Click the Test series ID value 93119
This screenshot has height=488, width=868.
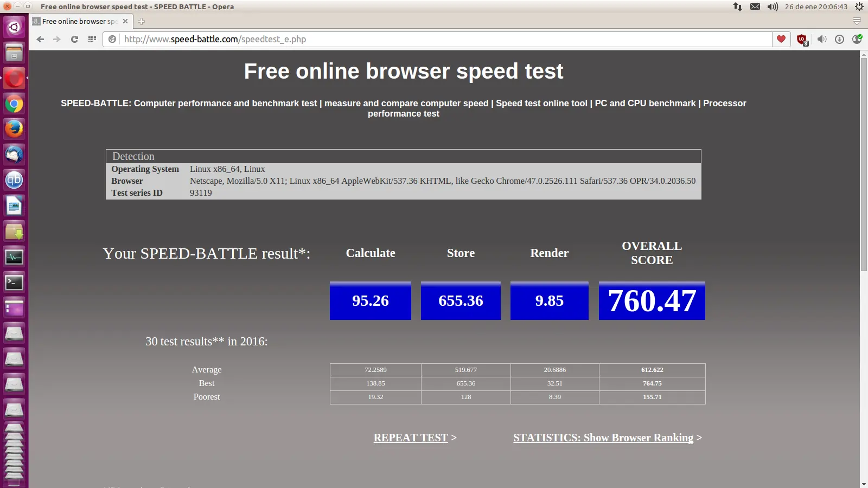pyautogui.click(x=201, y=193)
